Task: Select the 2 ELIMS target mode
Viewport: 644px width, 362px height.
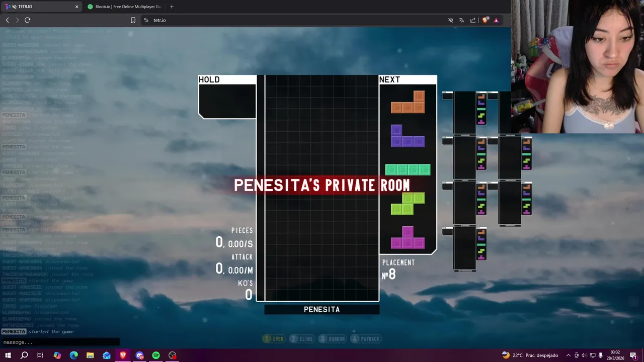Action: (x=301, y=339)
